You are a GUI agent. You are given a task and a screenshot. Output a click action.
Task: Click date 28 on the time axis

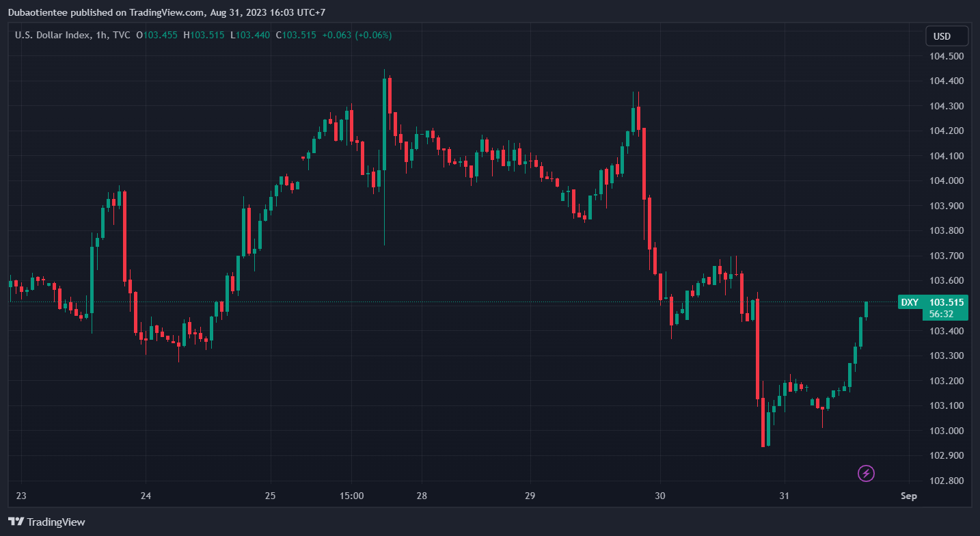422,496
